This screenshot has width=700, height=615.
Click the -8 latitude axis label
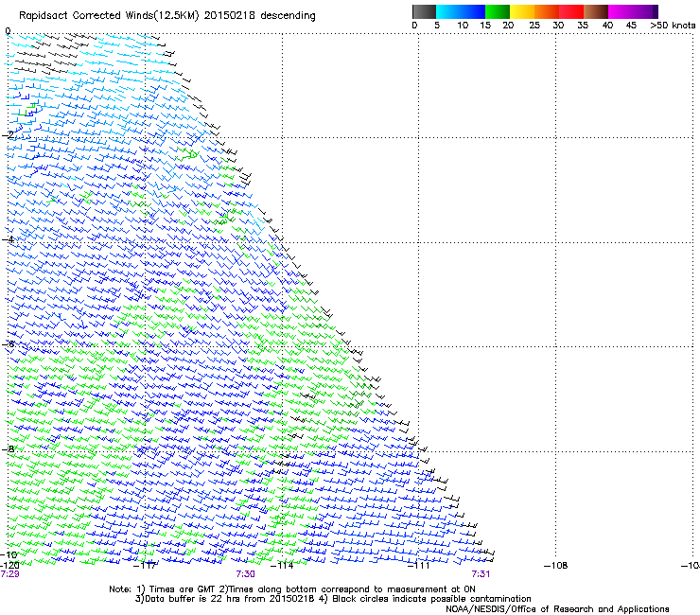(x=8, y=449)
